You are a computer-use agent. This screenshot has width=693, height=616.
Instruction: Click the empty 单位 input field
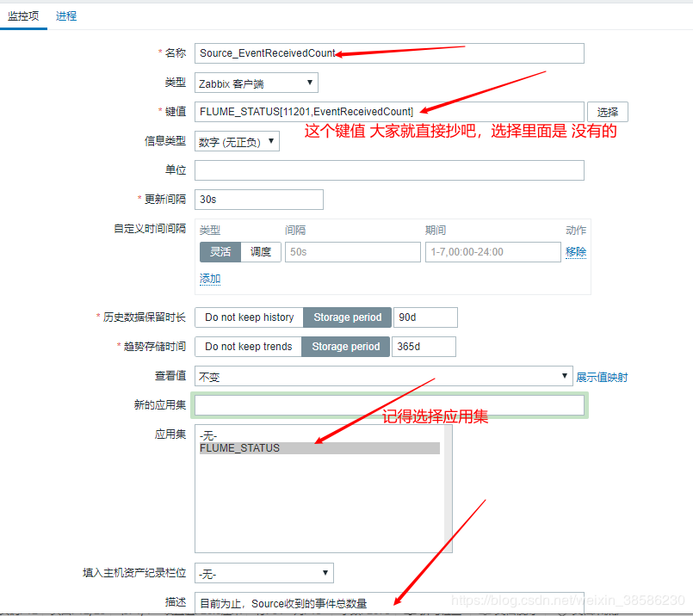click(389, 170)
